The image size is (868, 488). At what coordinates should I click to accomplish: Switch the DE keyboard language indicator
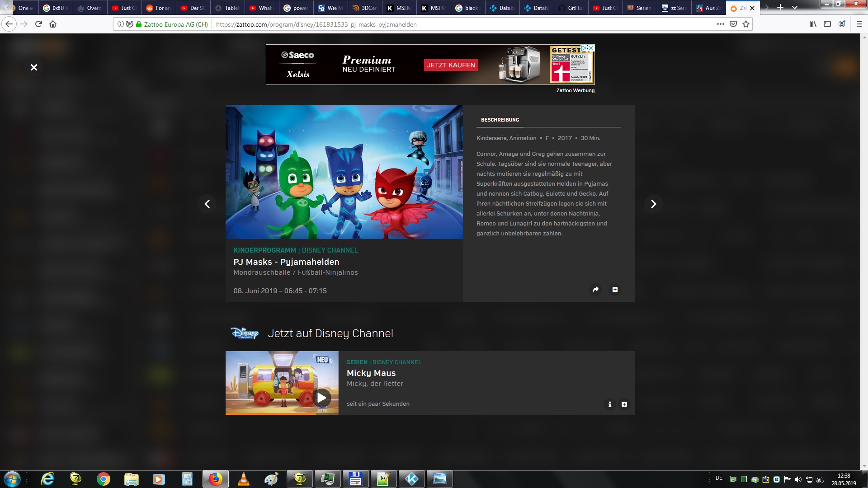719,478
